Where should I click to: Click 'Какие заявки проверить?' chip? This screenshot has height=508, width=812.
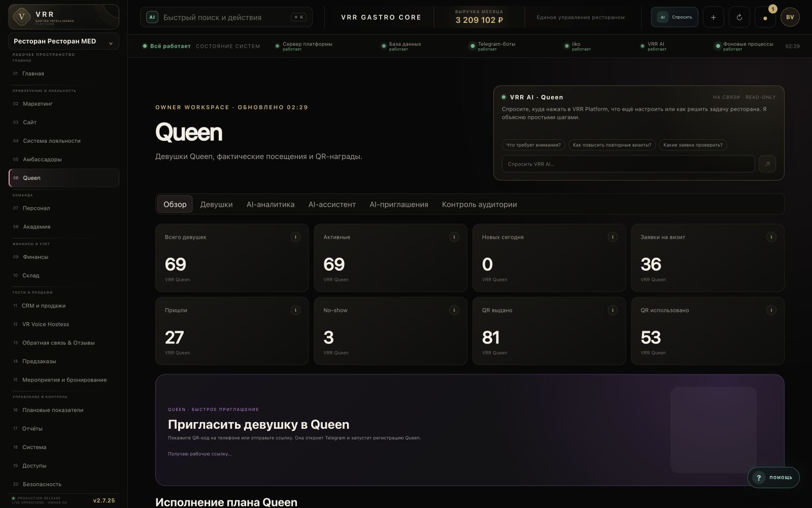click(693, 145)
